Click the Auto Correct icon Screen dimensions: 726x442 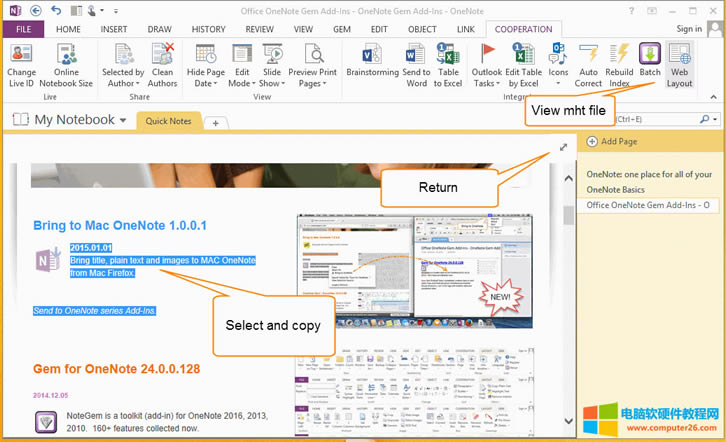pyautogui.click(x=589, y=57)
